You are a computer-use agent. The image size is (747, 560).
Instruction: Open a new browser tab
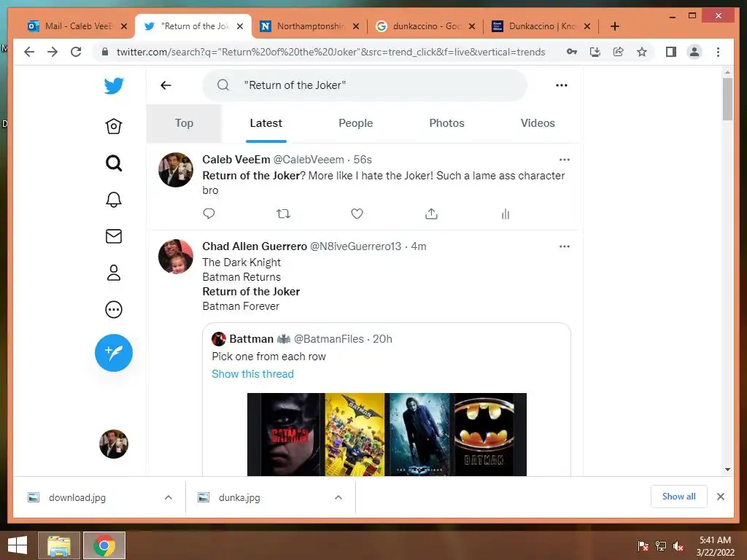(x=614, y=26)
